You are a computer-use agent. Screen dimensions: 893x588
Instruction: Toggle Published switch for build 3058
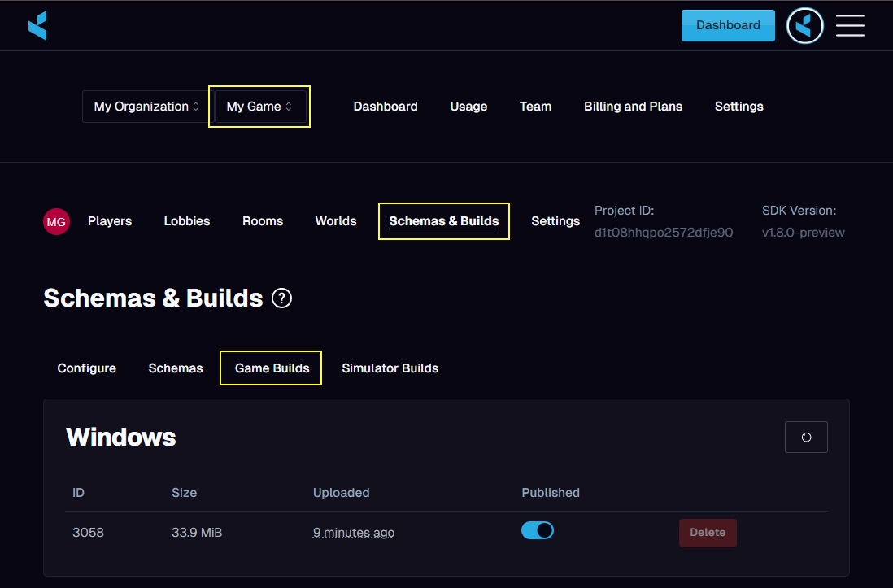[x=538, y=530]
